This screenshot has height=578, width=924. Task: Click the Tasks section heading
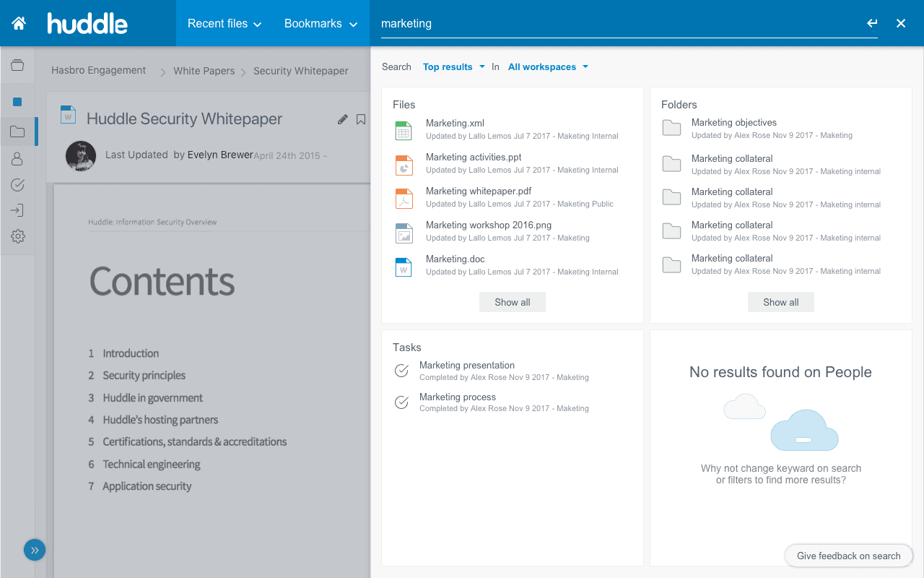407,348
